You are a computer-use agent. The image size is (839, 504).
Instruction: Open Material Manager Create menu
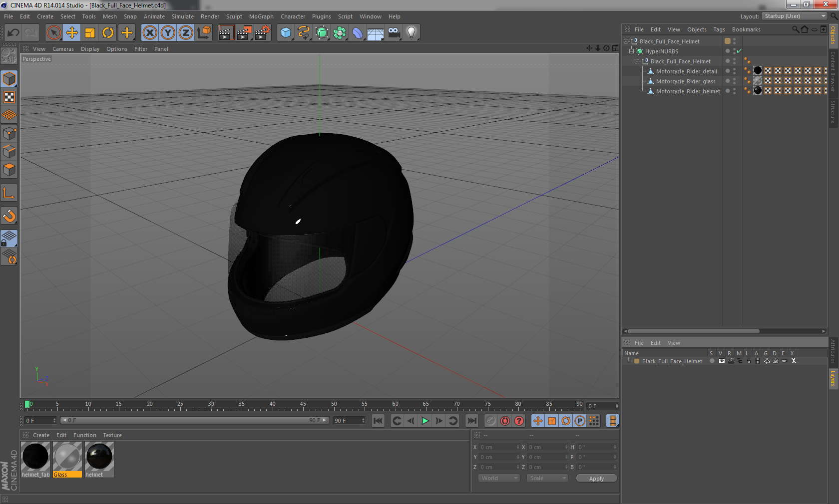click(x=41, y=435)
